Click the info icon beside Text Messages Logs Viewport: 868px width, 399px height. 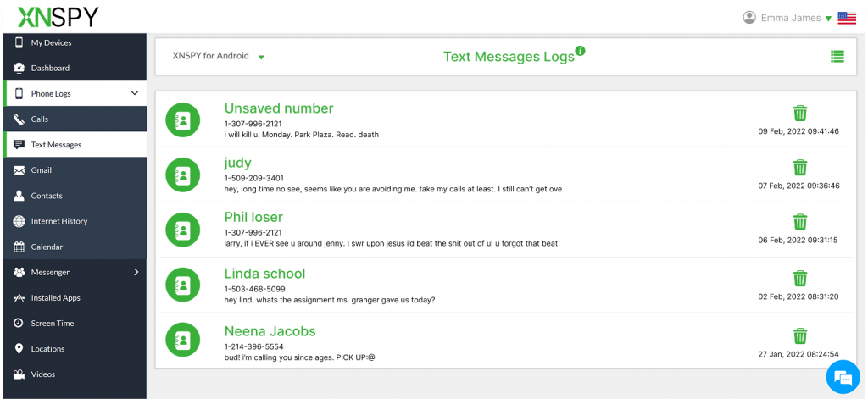581,51
